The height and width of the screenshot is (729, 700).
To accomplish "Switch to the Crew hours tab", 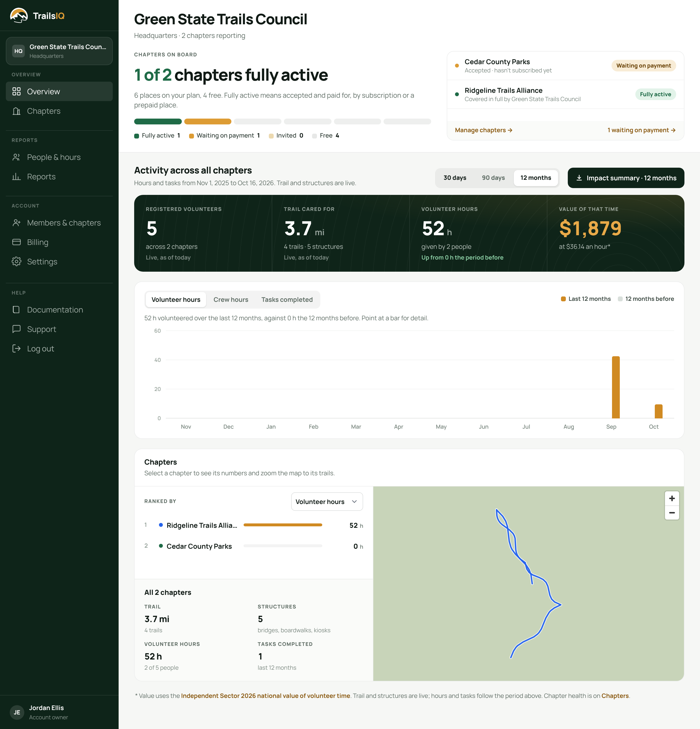I will point(231,299).
